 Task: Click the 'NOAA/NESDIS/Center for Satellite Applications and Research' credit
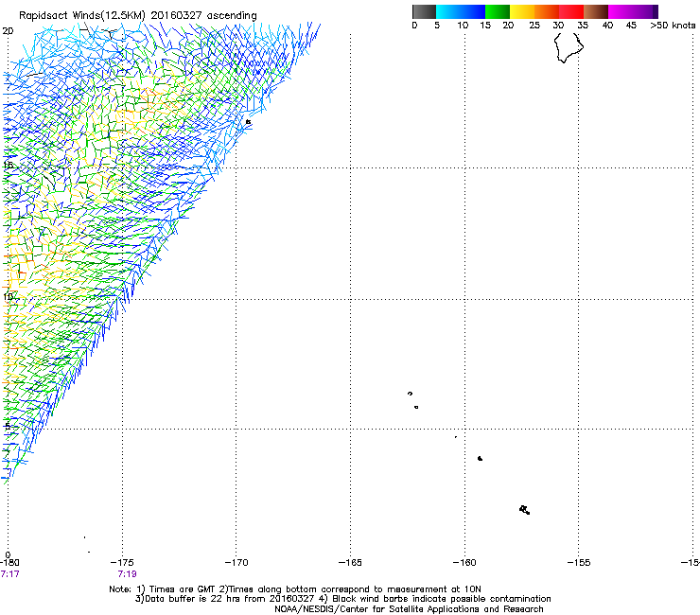[409, 609]
